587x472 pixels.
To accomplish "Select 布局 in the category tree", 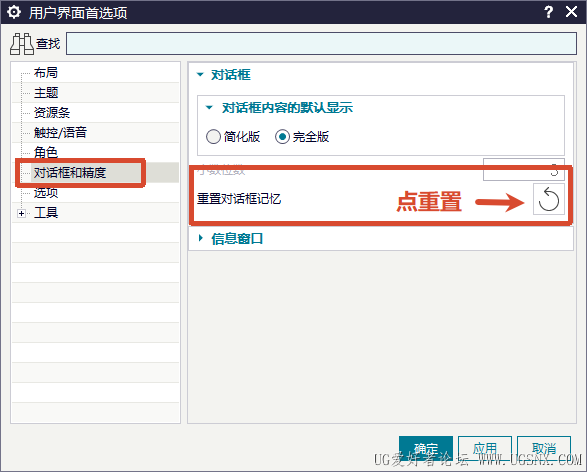I will point(46,73).
